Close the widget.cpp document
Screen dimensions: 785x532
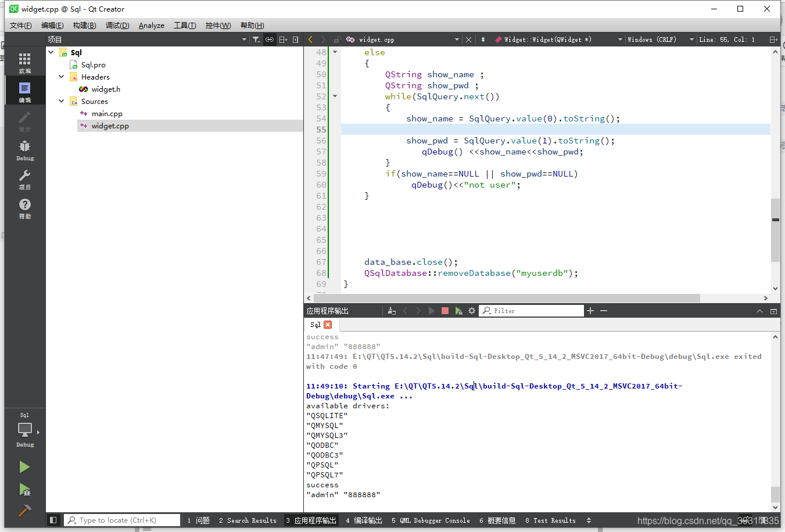[469, 39]
